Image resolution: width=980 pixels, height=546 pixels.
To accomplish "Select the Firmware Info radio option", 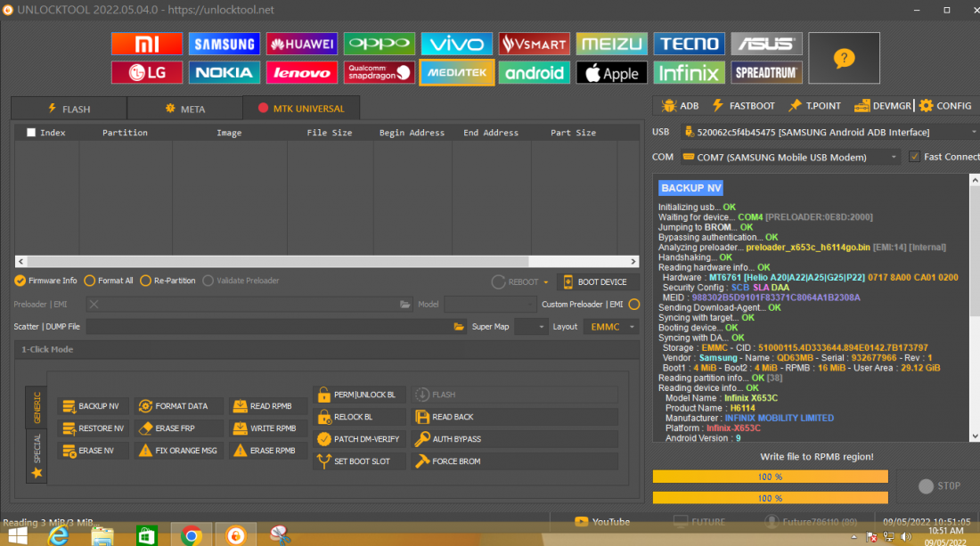I will 45,281.
